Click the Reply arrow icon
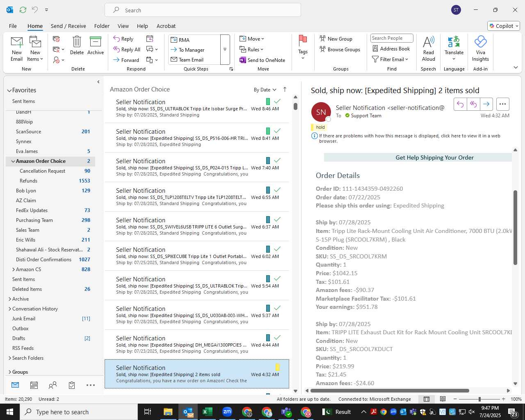Screen dimensions: 525x420 [116, 39]
